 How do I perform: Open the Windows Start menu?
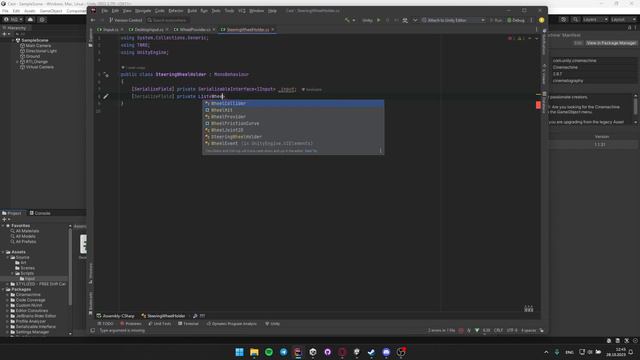click(239, 352)
